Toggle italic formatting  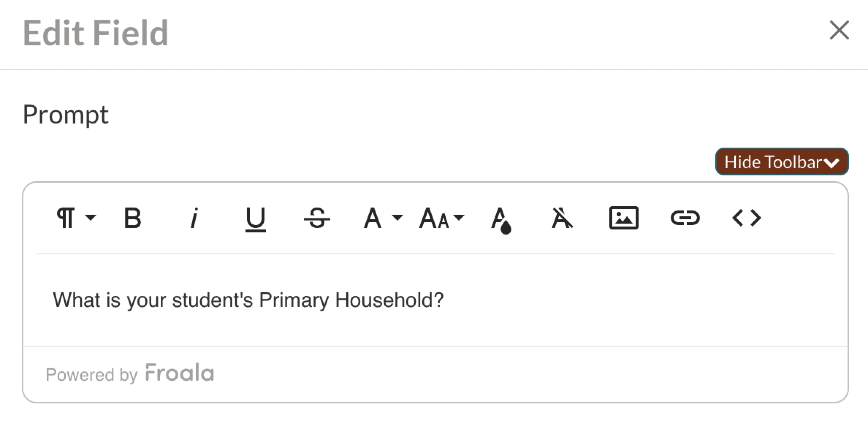tap(194, 218)
